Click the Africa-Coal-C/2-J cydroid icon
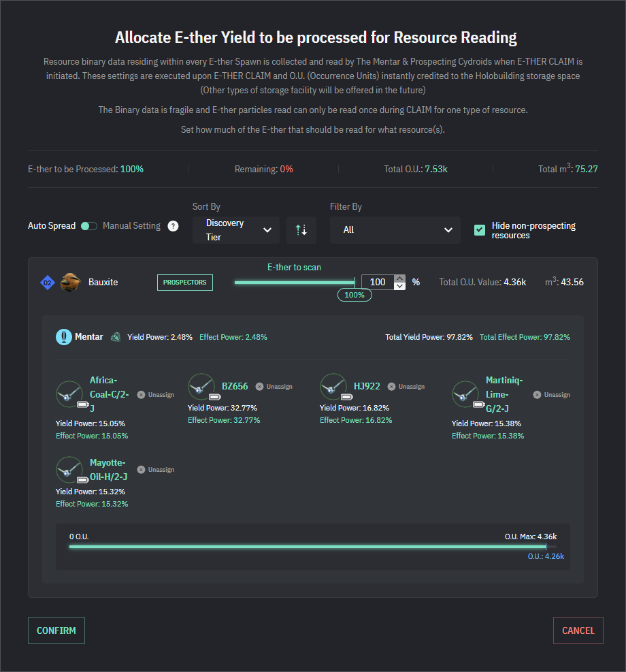Image resolution: width=626 pixels, height=672 pixels. click(69, 394)
